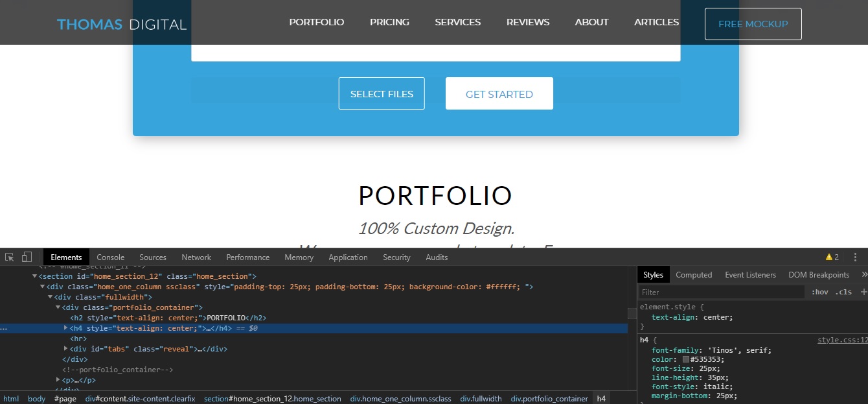Open the Computed styles tab
Screen dimensions: 868x404
point(693,275)
